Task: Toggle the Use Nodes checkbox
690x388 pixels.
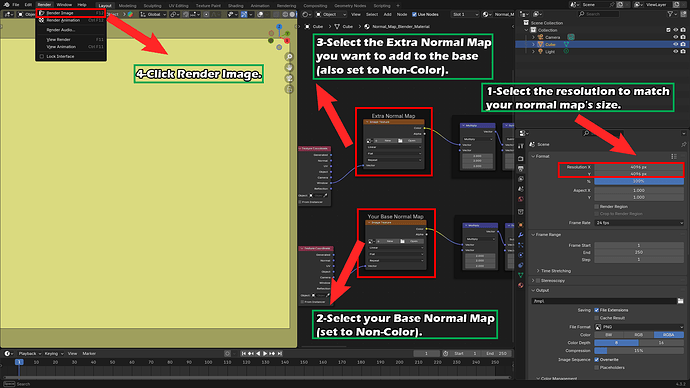Action: pyautogui.click(x=414, y=15)
